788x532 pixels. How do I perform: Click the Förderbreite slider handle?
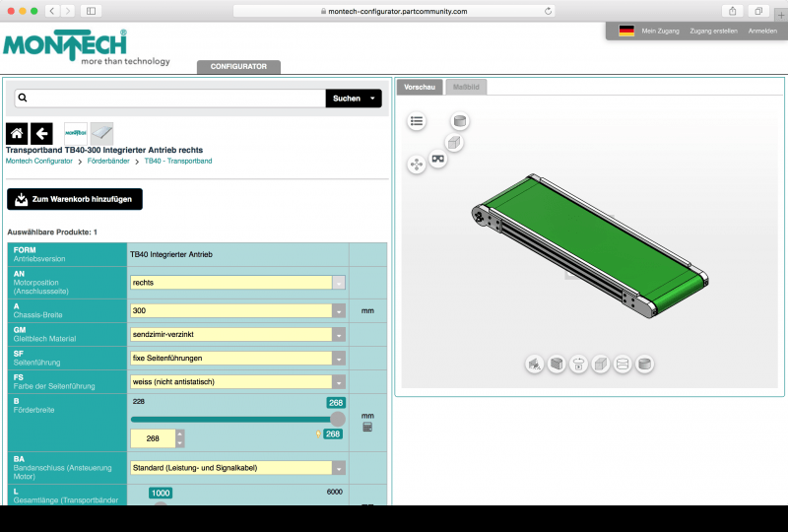(x=338, y=419)
